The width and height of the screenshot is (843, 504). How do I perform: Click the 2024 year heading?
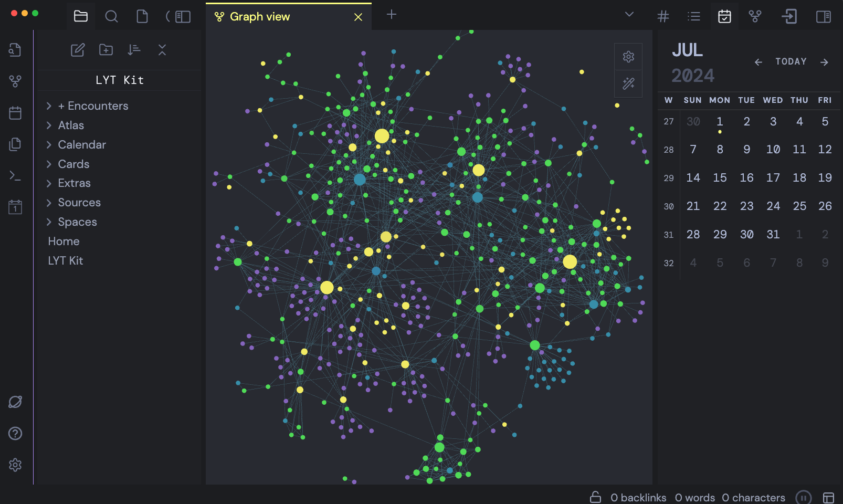pos(693,76)
